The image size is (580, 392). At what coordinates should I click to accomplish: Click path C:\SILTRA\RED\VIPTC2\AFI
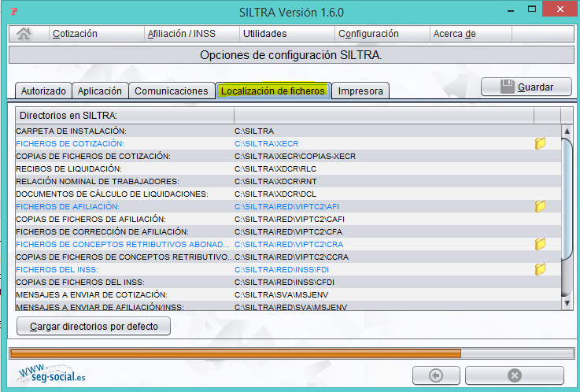(286, 206)
